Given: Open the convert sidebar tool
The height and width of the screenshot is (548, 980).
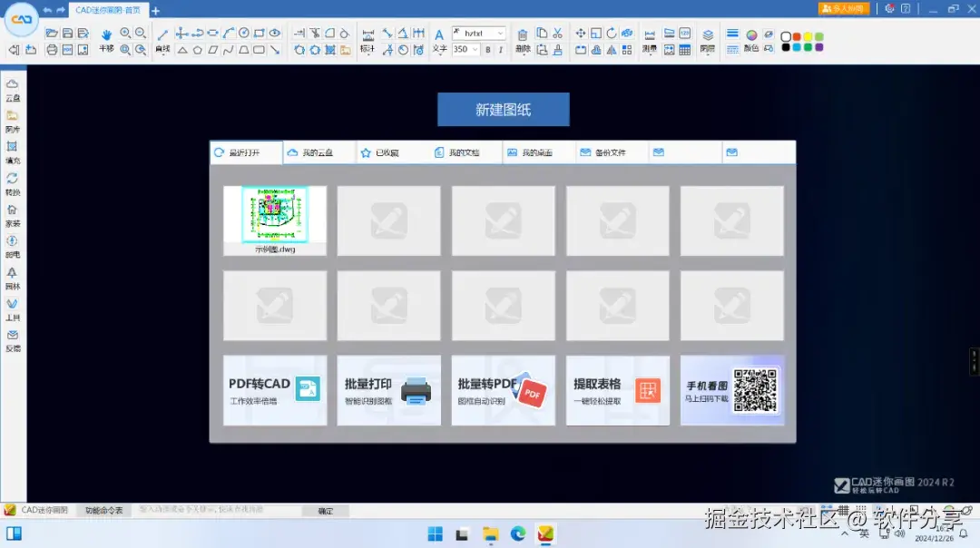Looking at the screenshot, I should pos(13,184).
